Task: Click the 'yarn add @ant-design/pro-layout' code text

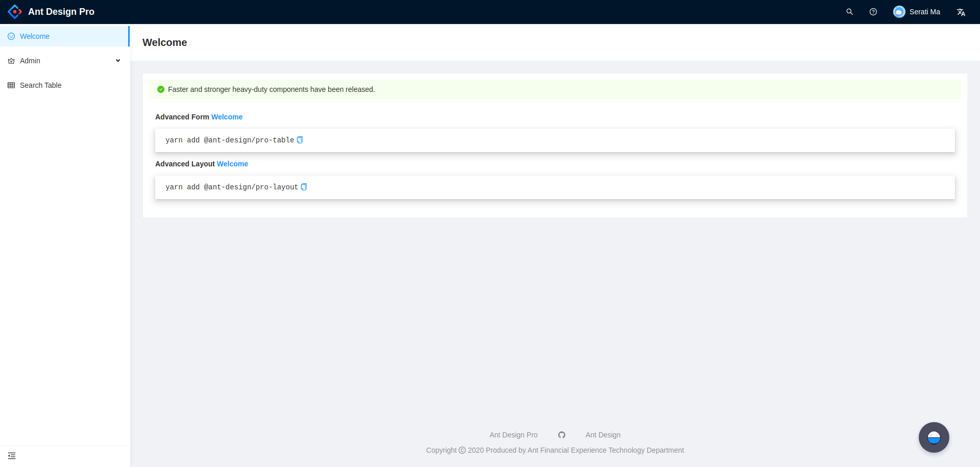Action: 232,187
